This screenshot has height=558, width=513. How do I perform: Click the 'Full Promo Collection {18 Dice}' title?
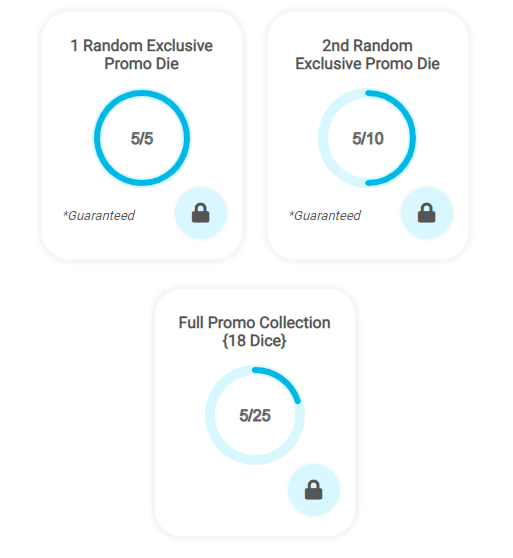(255, 331)
